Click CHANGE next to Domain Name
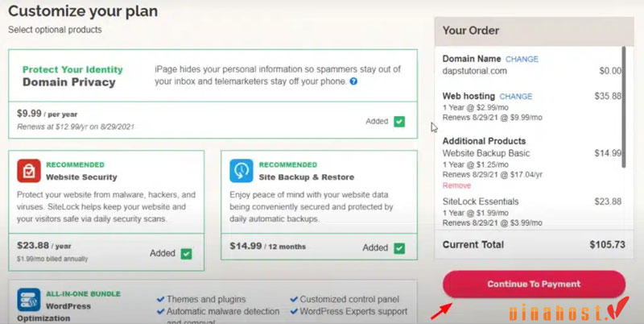 point(522,59)
